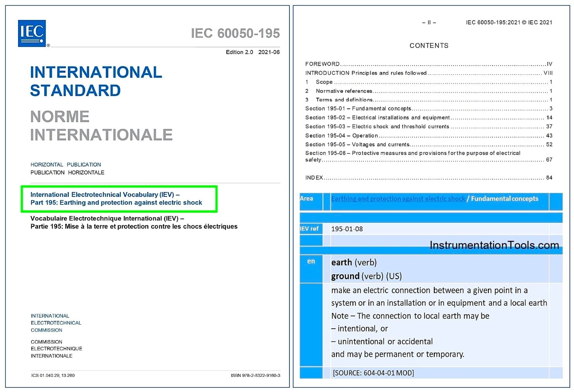Click the Terms and definitions entry
574x392 pixels.
pos(428,100)
